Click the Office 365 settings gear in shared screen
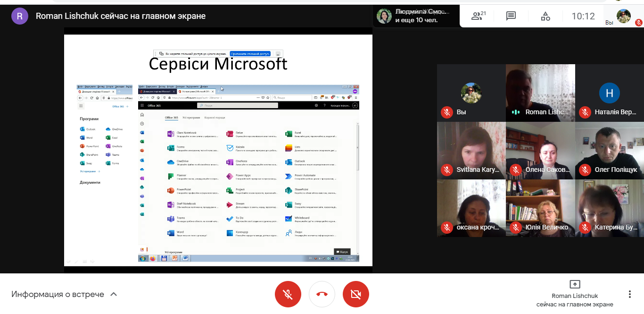 click(x=316, y=105)
